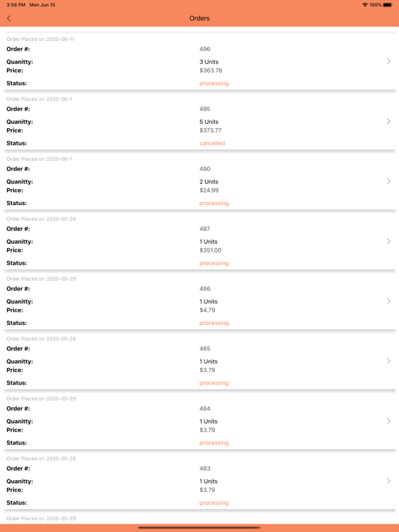This screenshot has width=399, height=532.
Task: Tap the chevron beside order 486
Action: 389,301
